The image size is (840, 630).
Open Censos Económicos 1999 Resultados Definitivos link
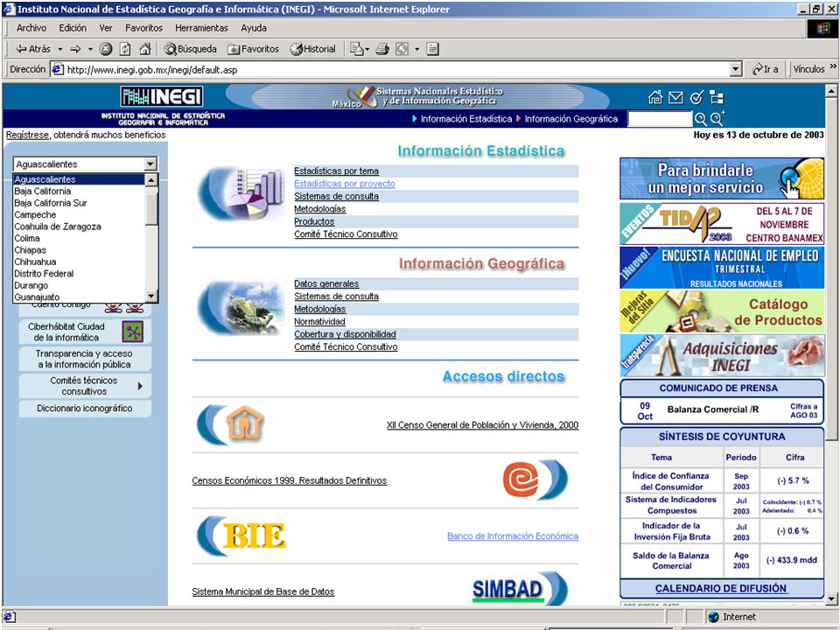point(290,481)
